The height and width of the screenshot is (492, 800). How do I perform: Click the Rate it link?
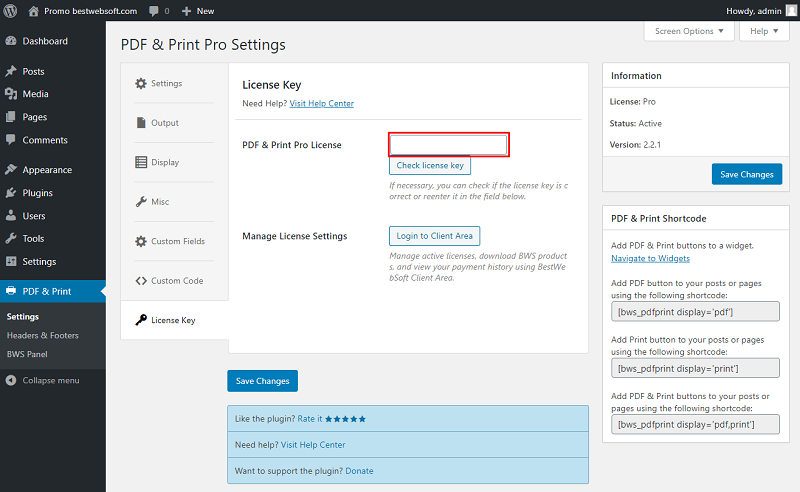coord(310,419)
